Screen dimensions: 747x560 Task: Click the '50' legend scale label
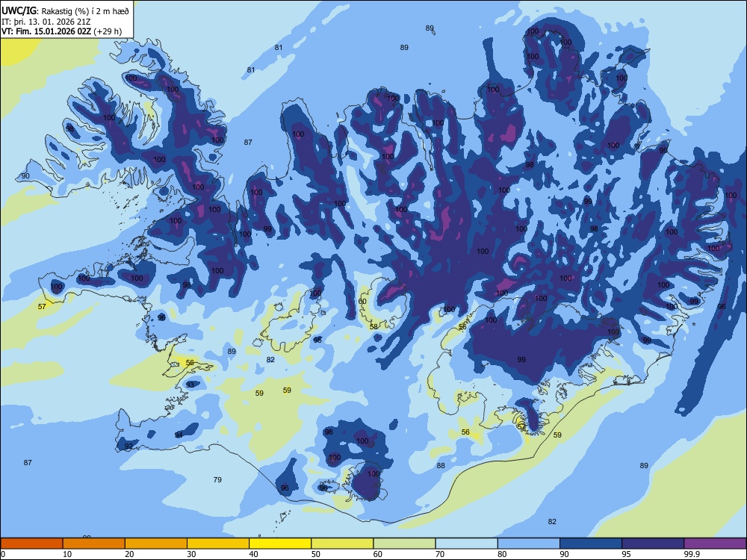coord(315,554)
